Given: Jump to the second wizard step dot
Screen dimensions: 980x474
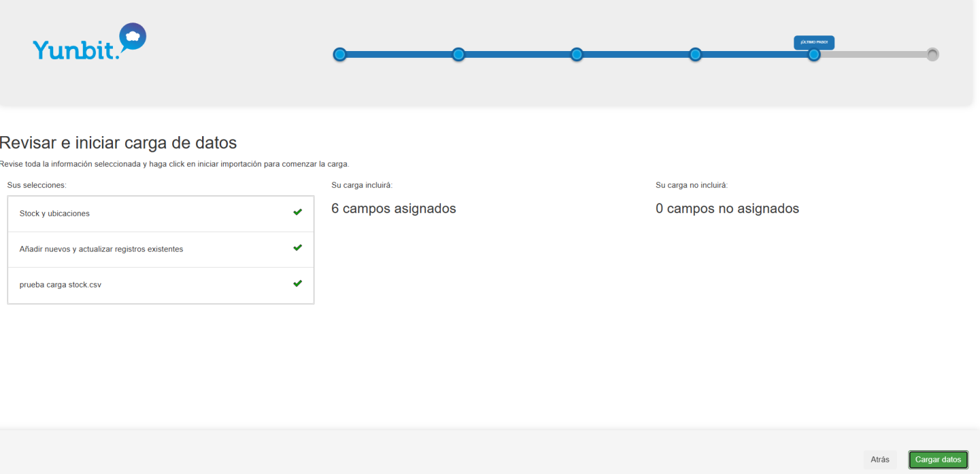Looking at the screenshot, I should coord(458,54).
